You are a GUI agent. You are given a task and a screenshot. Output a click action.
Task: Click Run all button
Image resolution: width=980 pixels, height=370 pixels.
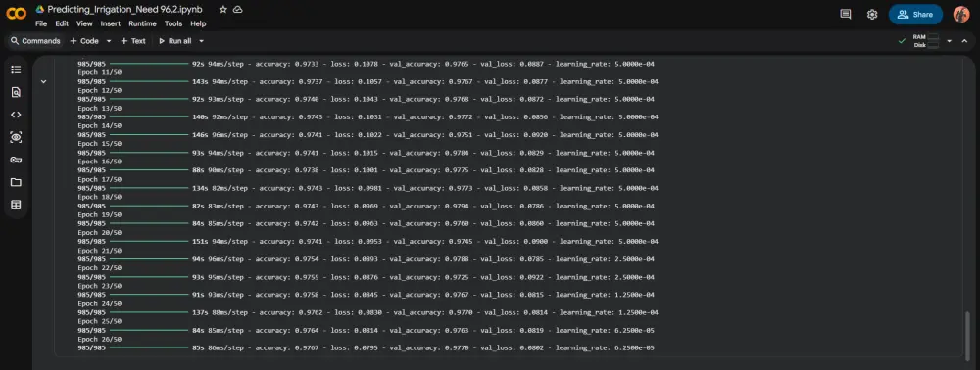[x=175, y=40]
